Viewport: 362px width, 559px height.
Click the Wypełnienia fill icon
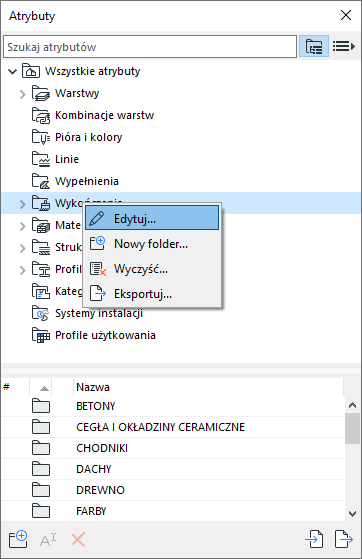click(x=41, y=181)
